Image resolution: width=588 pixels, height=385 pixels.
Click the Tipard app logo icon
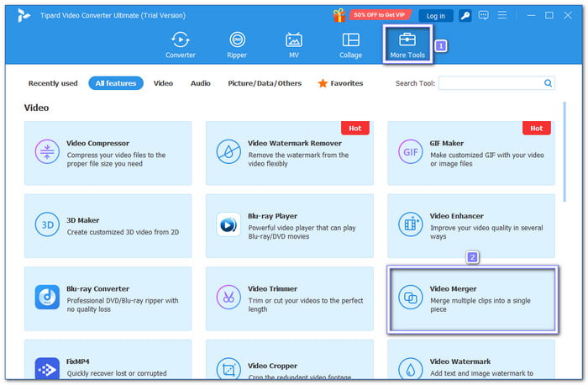(24, 15)
